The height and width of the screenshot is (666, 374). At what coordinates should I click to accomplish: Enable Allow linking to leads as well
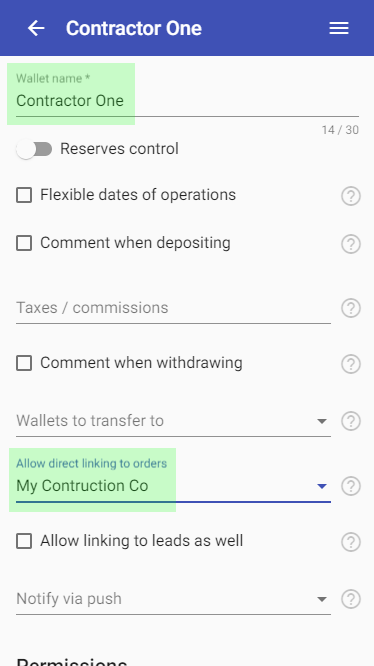point(24,541)
